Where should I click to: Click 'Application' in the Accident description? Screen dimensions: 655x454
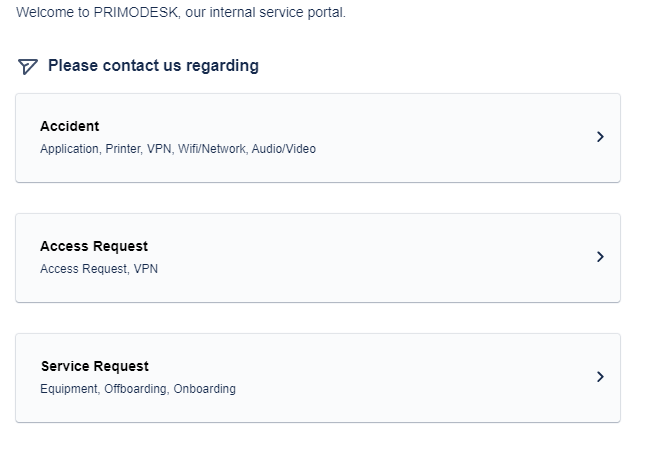[x=69, y=149]
